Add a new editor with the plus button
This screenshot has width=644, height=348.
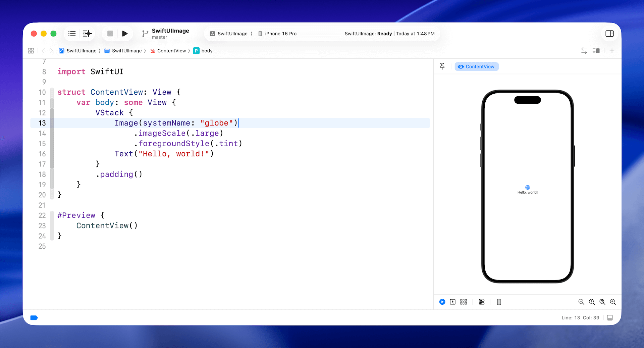[612, 51]
